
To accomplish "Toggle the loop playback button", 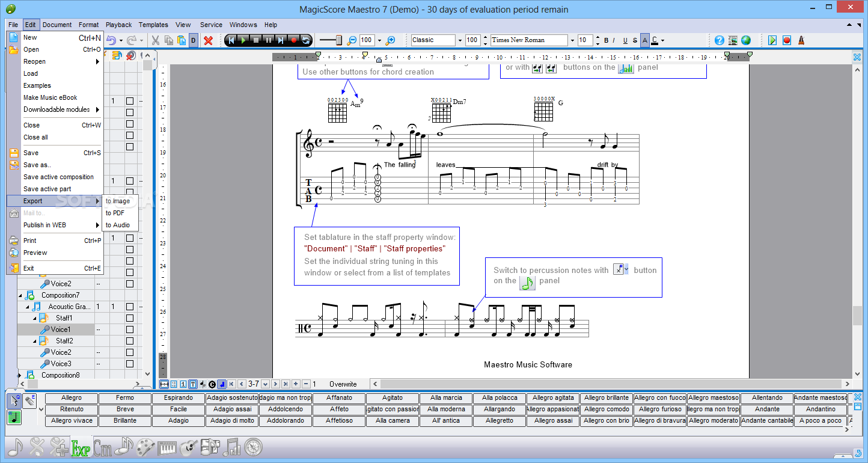I will [x=306, y=40].
